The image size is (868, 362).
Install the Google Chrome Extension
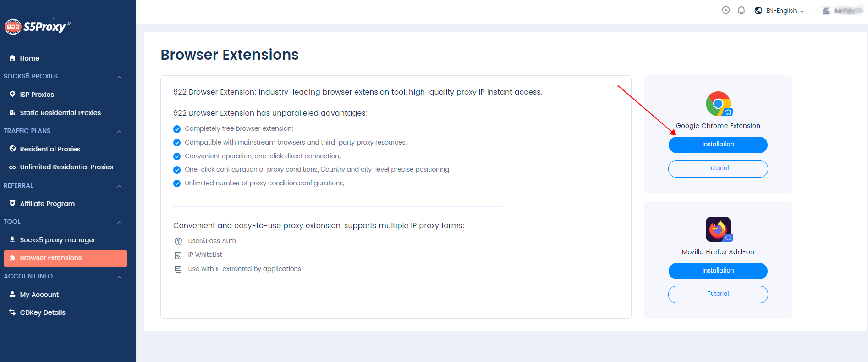click(x=718, y=145)
